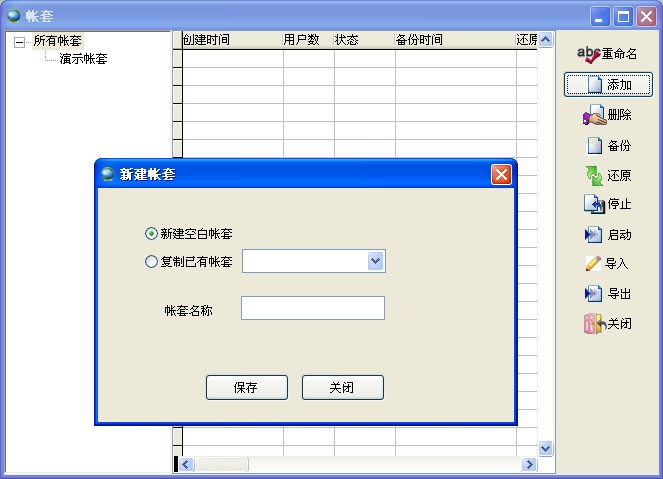
Task: Collapse the 所有帐套 tree node
Action: pos(19,42)
